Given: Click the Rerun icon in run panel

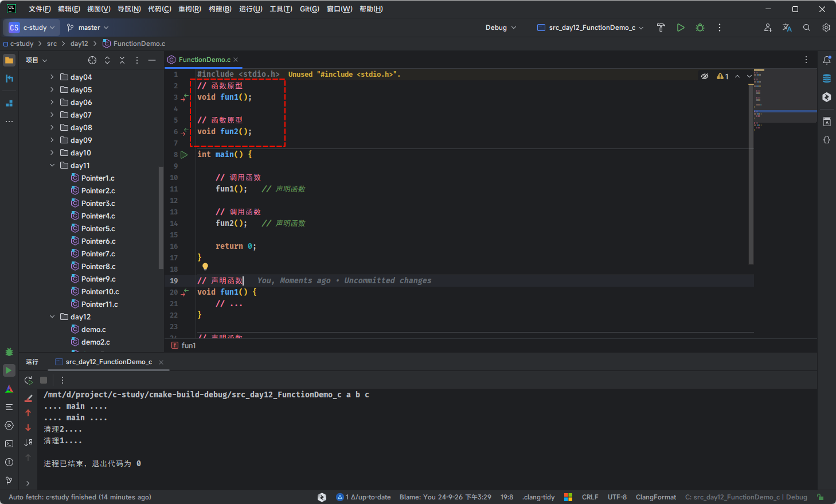Looking at the screenshot, I should [28, 380].
